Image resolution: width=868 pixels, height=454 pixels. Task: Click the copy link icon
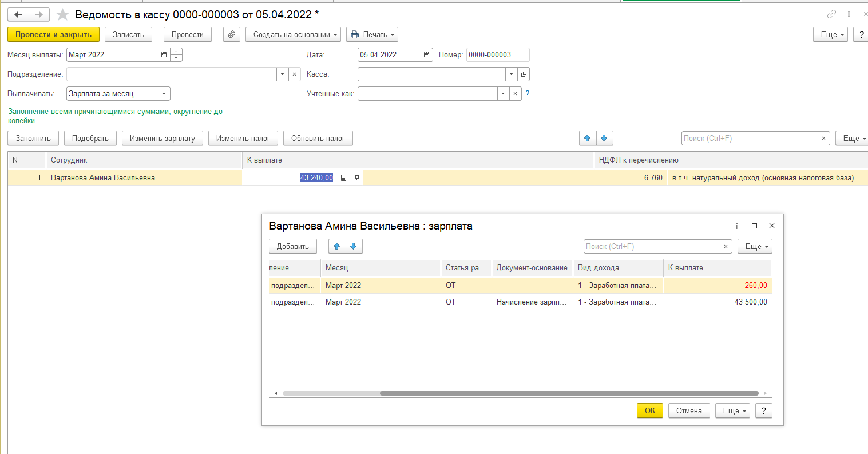[831, 14]
